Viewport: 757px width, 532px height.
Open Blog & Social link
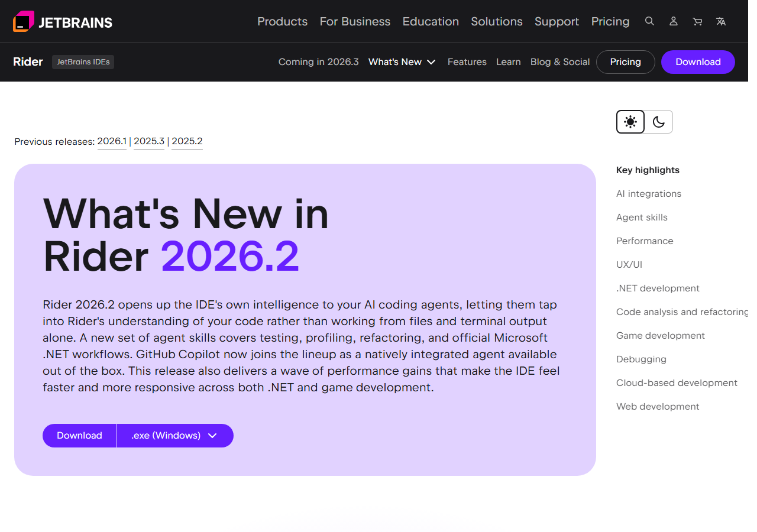pyautogui.click(x=560, y=62)
